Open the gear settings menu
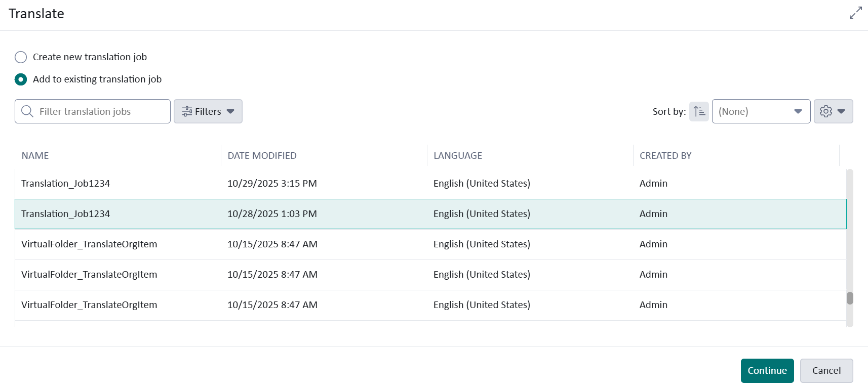 point(833,111)
